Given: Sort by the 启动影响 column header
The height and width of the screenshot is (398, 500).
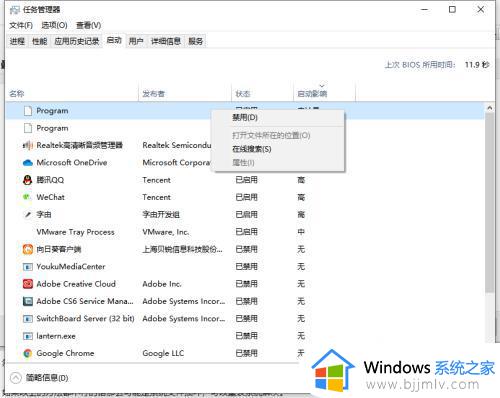Looking at the screenshot, I should coord(324,93).
